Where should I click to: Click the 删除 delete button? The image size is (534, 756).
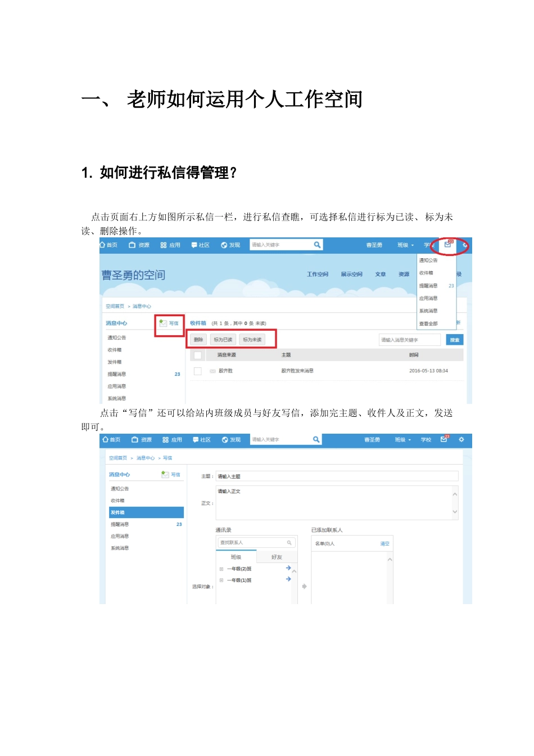pos(198,340)
